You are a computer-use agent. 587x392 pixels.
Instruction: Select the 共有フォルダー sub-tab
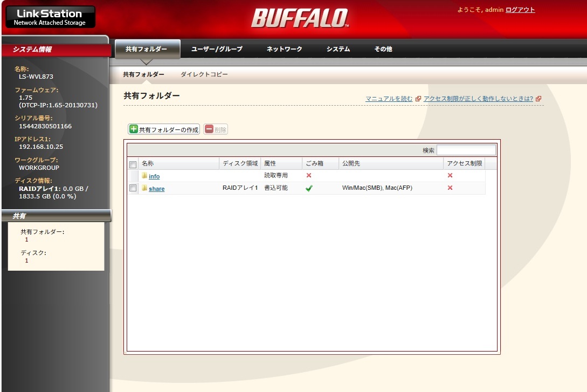143,74
